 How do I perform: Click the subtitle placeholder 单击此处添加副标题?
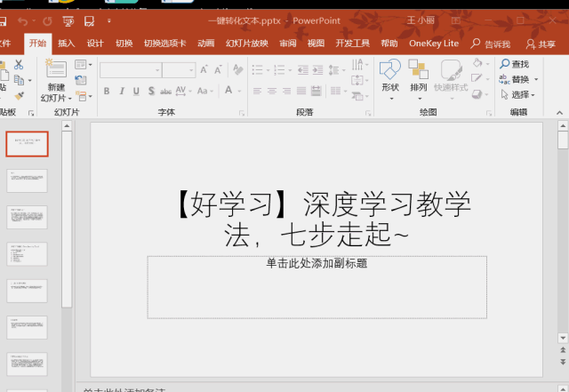click(x=317, y=286)
